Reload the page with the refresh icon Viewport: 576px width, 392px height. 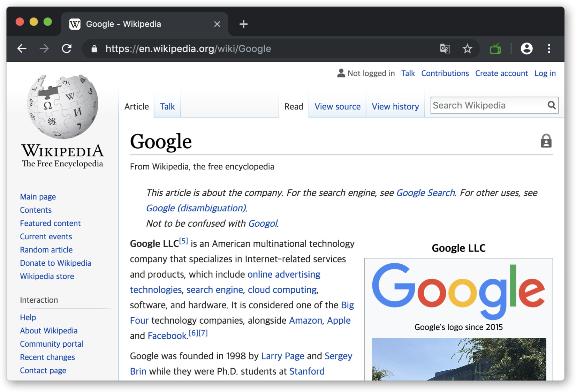pyautogui.click(x=67, y=48)
